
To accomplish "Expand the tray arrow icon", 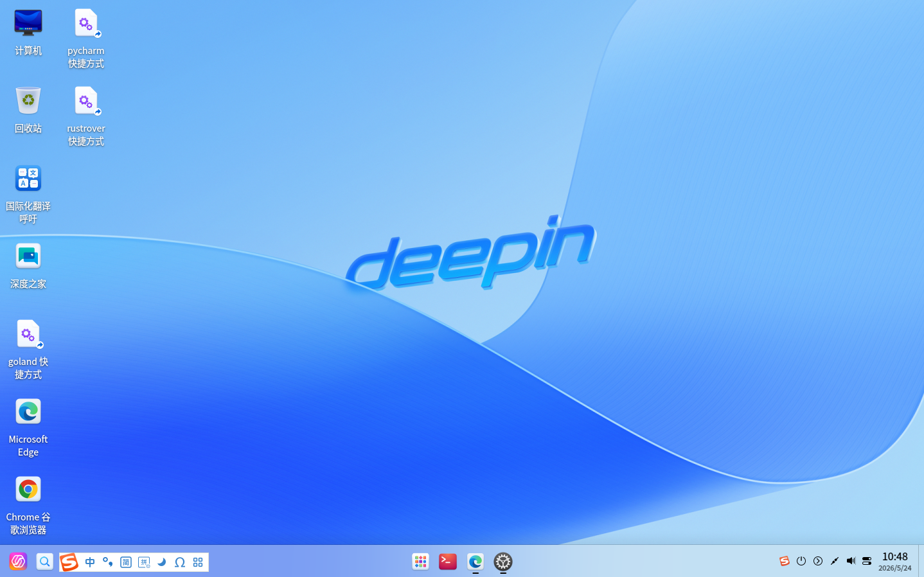I will [818, 561].
